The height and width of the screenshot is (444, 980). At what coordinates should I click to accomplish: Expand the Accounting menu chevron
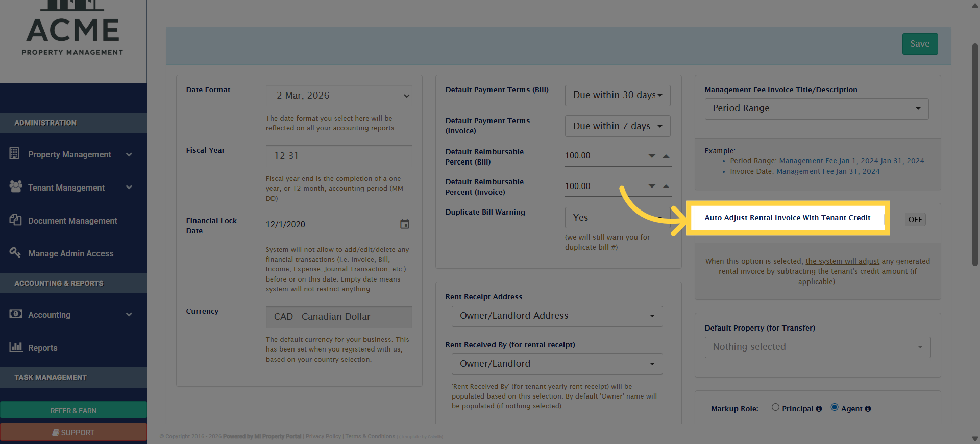[x=129, y=315]
